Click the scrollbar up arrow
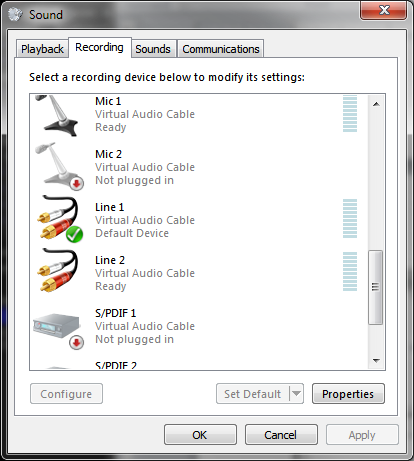414x461 pixels. coord(376,104)
